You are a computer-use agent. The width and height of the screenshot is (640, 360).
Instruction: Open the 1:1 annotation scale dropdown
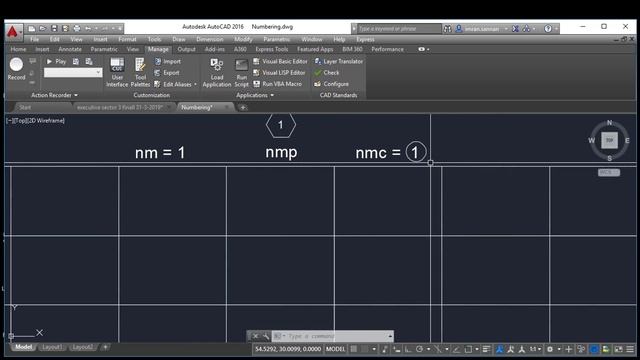coord(535,349)
